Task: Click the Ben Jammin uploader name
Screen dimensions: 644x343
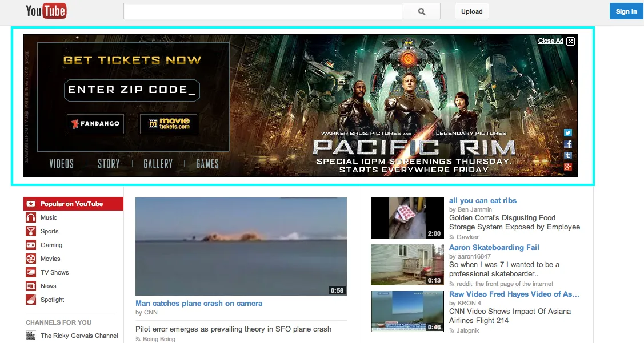Action: (474, 209)
